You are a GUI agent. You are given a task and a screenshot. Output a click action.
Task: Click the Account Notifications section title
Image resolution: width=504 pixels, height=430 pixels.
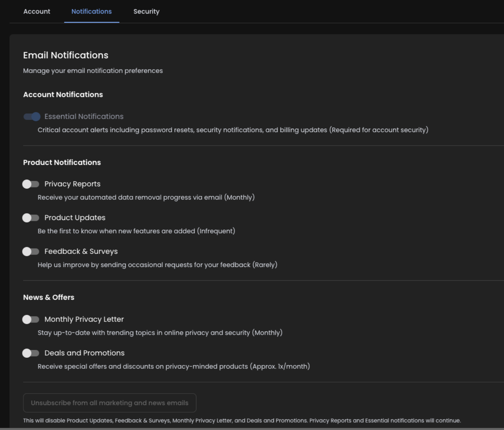click(x=63, y=94)
